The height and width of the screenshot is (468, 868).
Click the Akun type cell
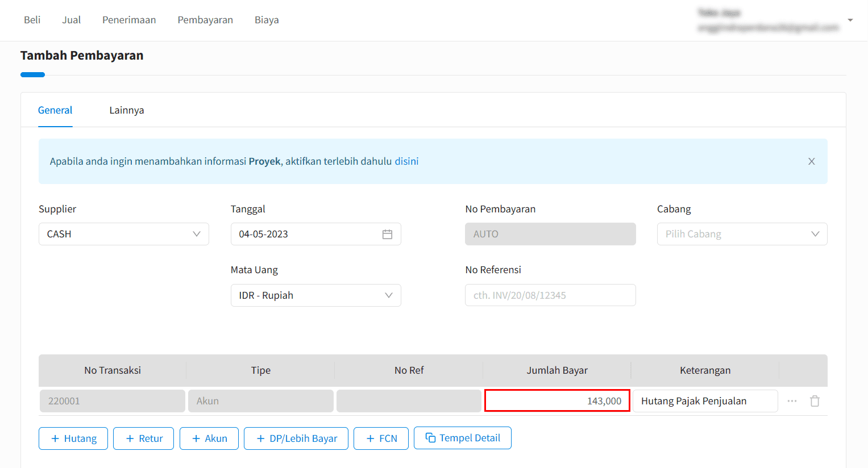pyautogui.click(x=261, y=401)
